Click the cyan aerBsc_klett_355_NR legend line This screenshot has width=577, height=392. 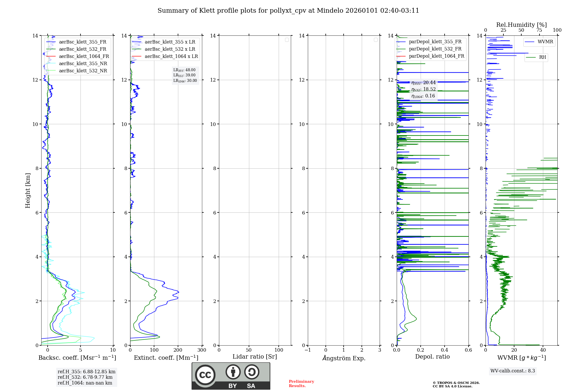[x=51, y=64]
